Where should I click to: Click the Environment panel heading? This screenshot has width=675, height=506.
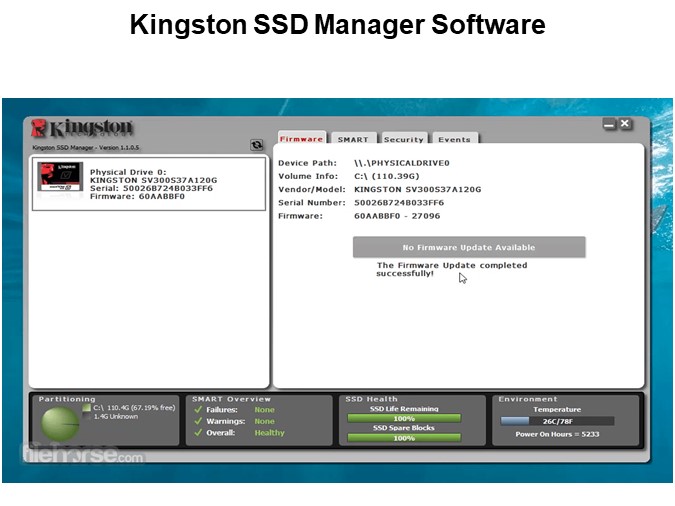point(528,399)
